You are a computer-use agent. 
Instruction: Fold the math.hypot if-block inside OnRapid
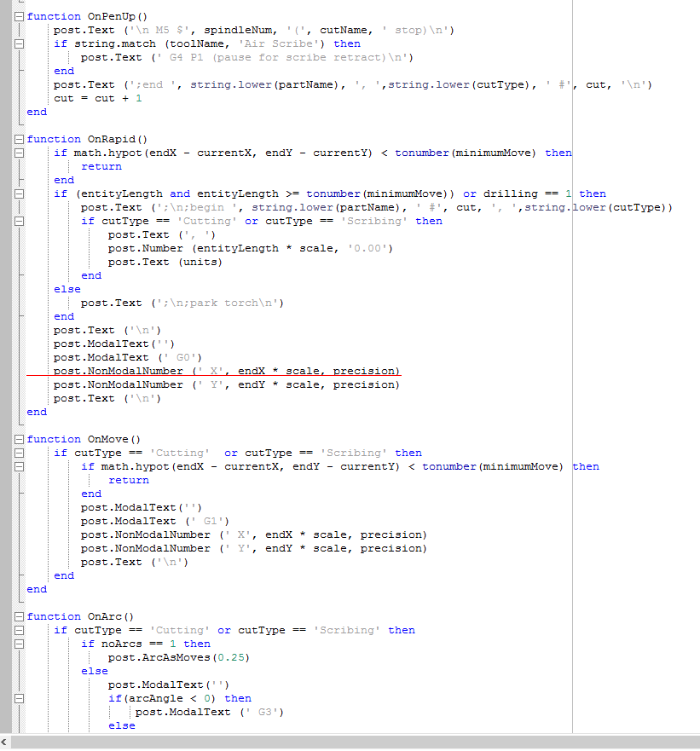pos(19,153)
